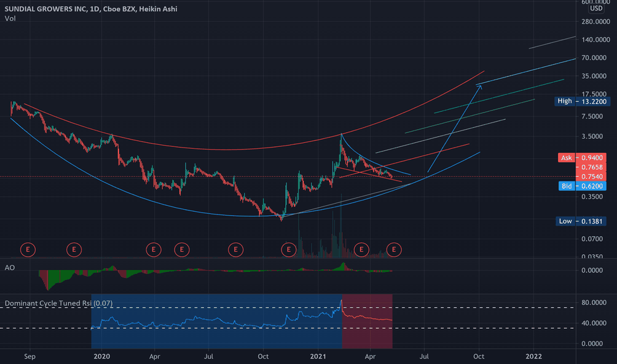
Task: Open the earnings E marker just before 2020
Action: pyautogui.click(x=74, y=250)
